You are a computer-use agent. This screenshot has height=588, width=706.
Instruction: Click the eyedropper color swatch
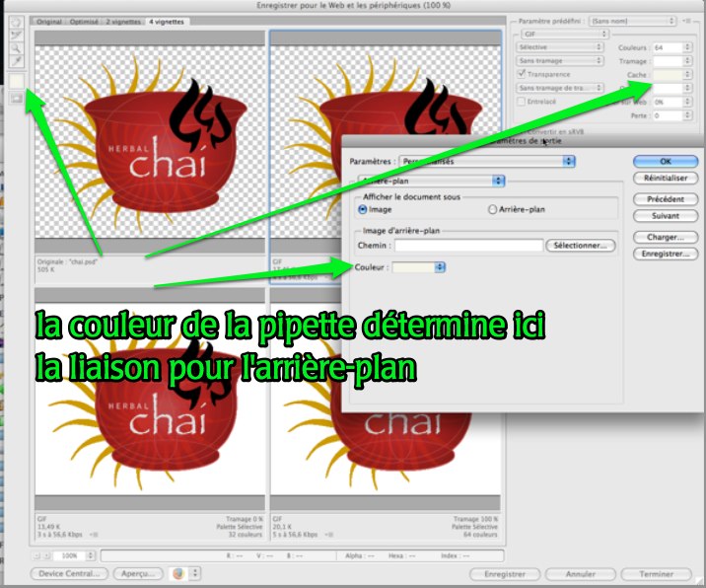tap(14, 79)
